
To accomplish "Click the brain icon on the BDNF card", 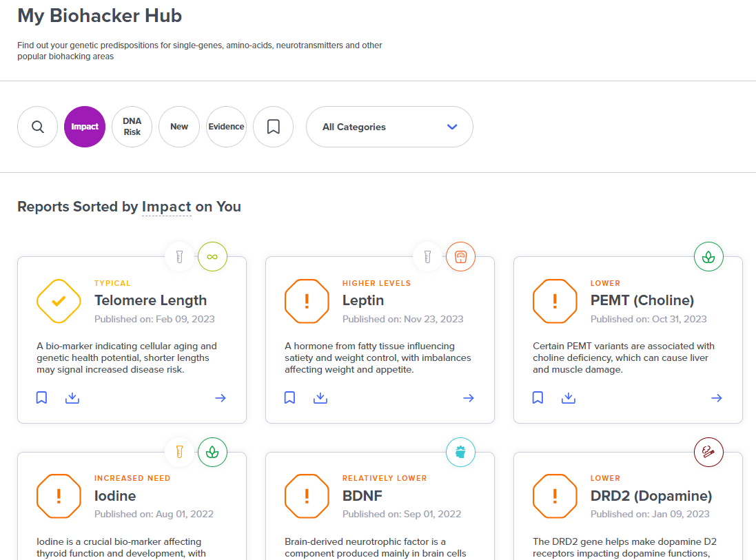I will click(460, 452).
